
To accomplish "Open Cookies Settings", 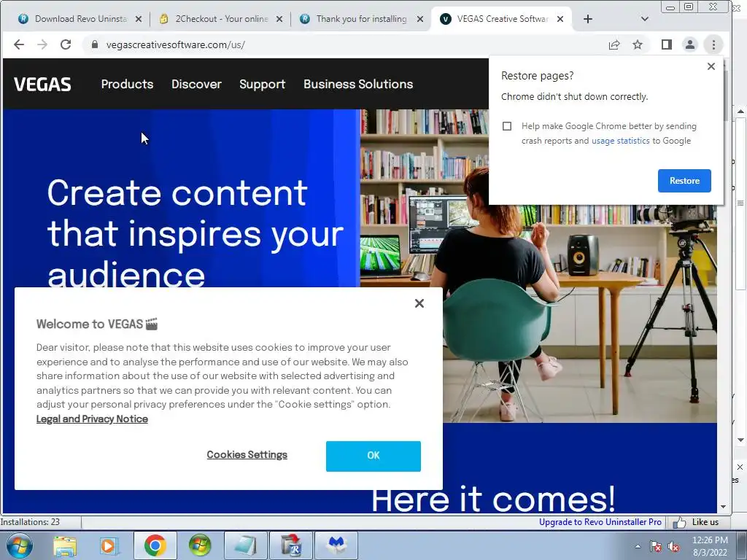I will [x=247, y=455].
